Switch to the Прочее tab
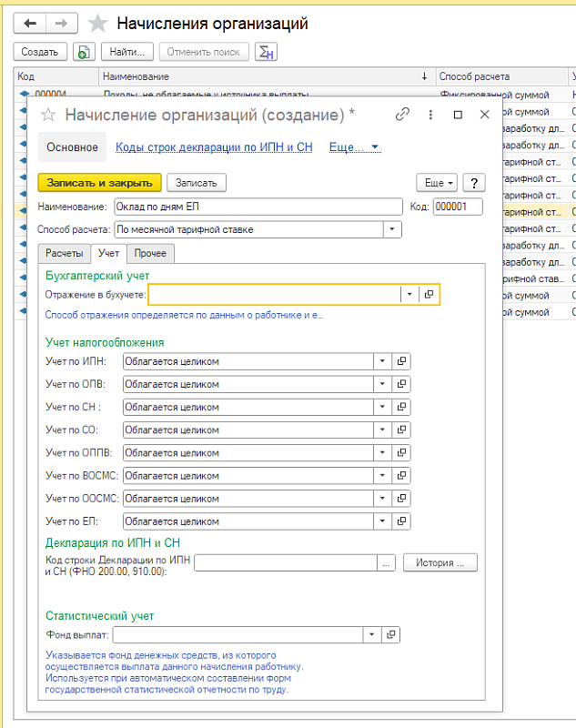576x728 pixels. (150, 253)
